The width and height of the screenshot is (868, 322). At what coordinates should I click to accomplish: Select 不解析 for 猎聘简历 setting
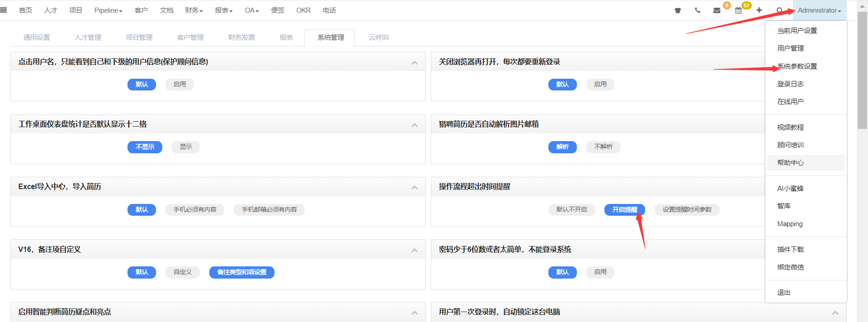(x=604, y=147)
